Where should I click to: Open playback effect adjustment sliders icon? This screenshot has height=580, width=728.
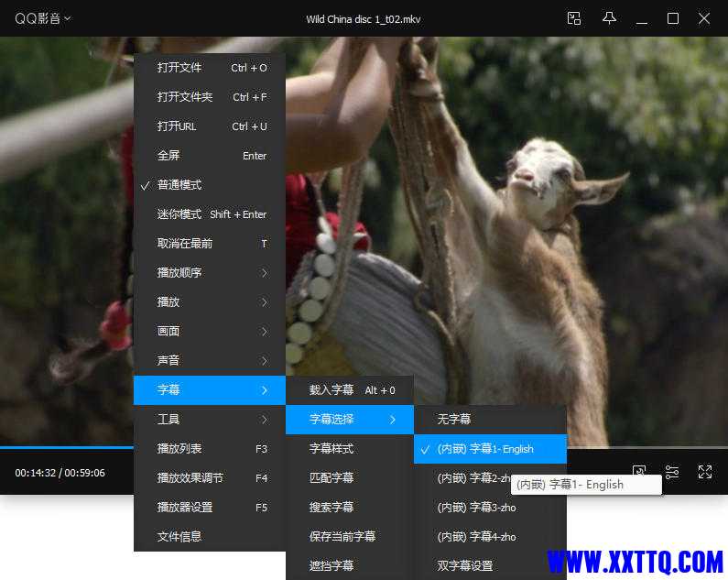coord(672,472)
